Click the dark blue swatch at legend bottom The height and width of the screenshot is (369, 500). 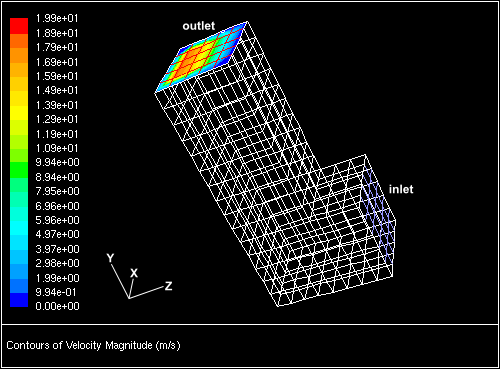coord(19,300)
